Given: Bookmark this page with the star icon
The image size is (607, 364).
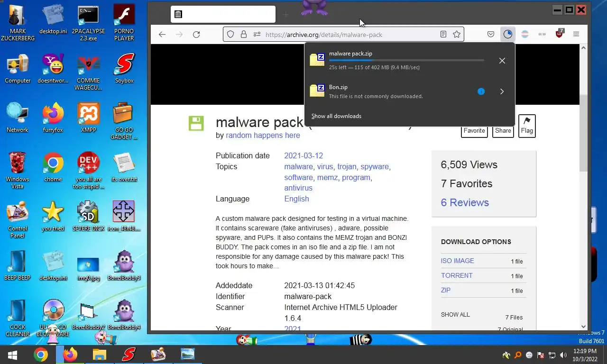Looking at the screenshot, I should [456, 34].
